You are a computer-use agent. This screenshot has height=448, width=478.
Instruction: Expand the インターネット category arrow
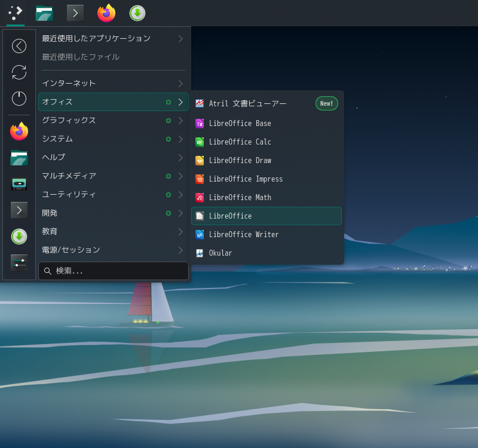click(x=180, y=84)
